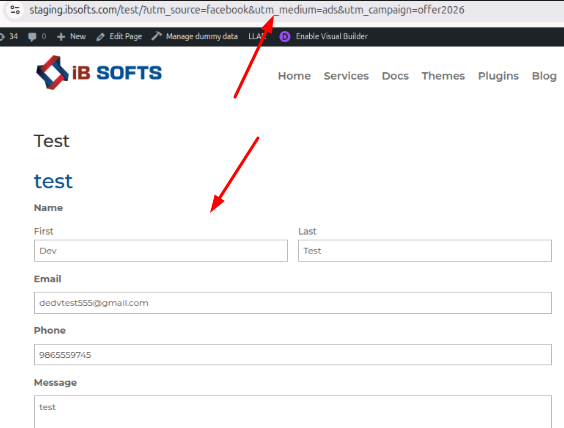Click the purple Divi D icon
The height and width of the screenshot is (428, 564).
pos(285,36)
